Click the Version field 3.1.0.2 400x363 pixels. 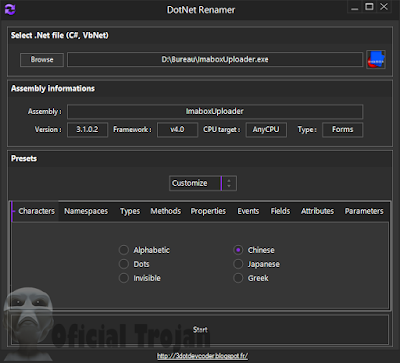87,129
